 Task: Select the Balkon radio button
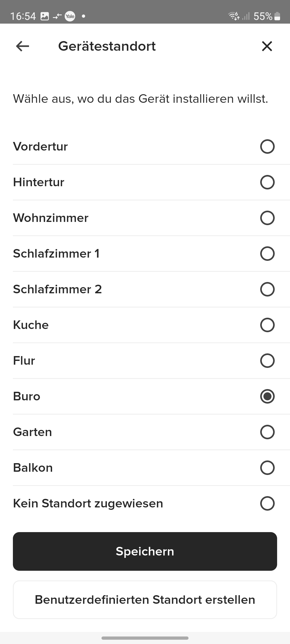pos(267,468)
